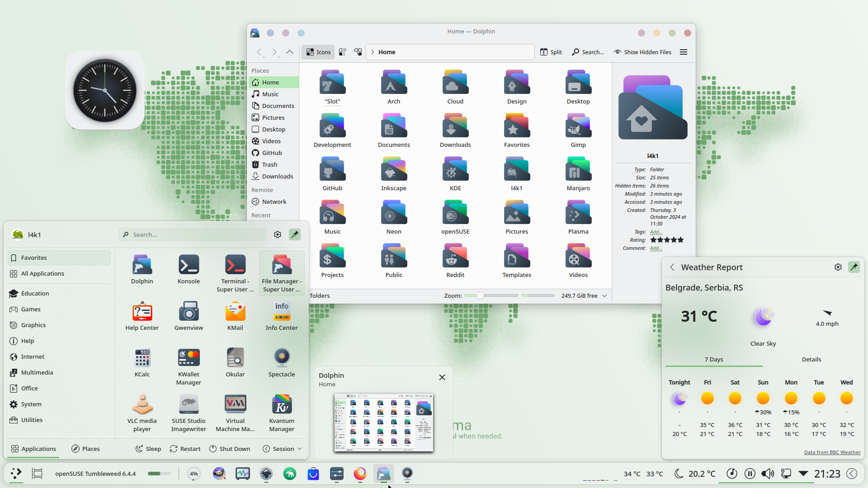Toggle Split view in Dolphin
Viewport: 868px width, 488px height.
[551, 52]
